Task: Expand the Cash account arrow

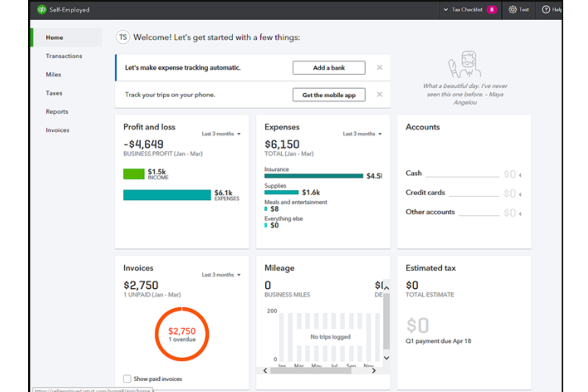Action: [520, 175]
